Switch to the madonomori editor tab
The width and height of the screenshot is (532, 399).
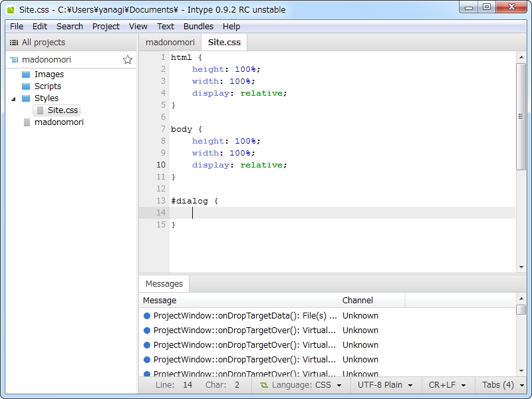click(170, 43)
